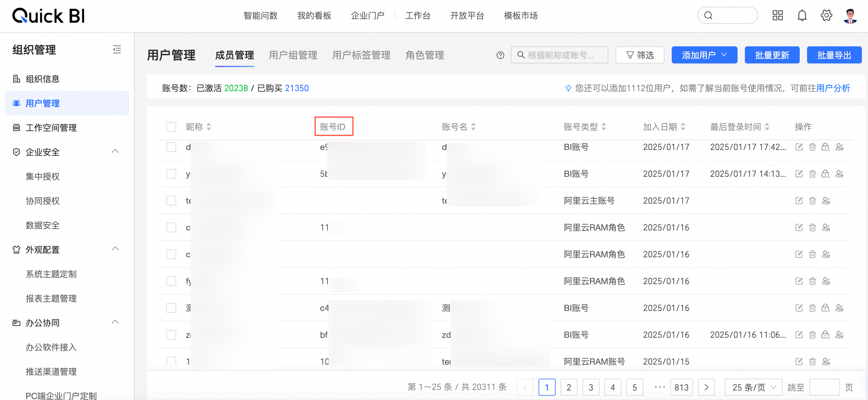
Task: Sort by 加入日期 column arrows
Action: click(x=683, y=127)
